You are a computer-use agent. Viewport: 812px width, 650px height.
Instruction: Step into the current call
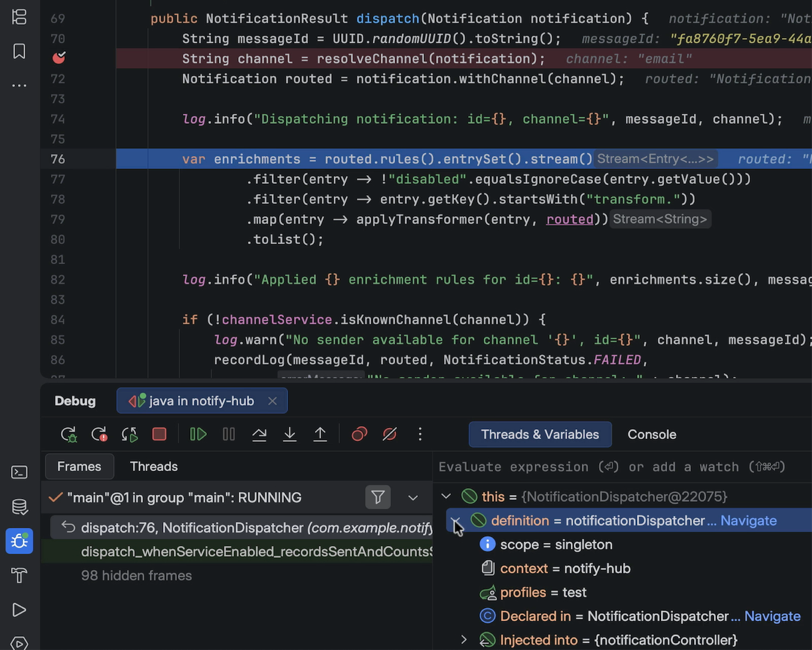coord(290,435)
